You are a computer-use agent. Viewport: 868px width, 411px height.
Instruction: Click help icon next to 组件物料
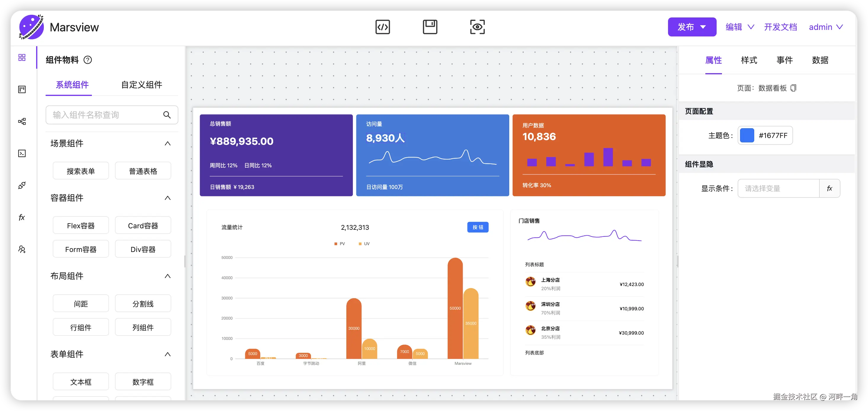click(88, 60)
